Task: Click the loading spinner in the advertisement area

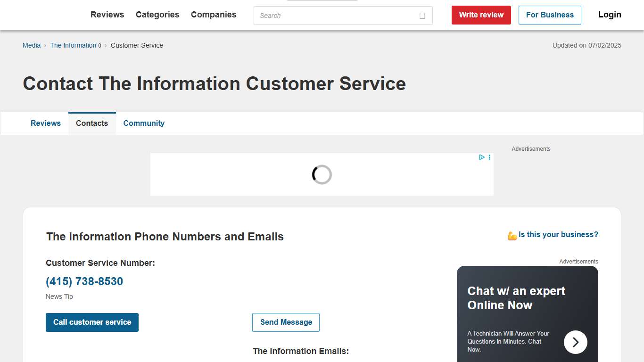Action: (x=322, y=174)
